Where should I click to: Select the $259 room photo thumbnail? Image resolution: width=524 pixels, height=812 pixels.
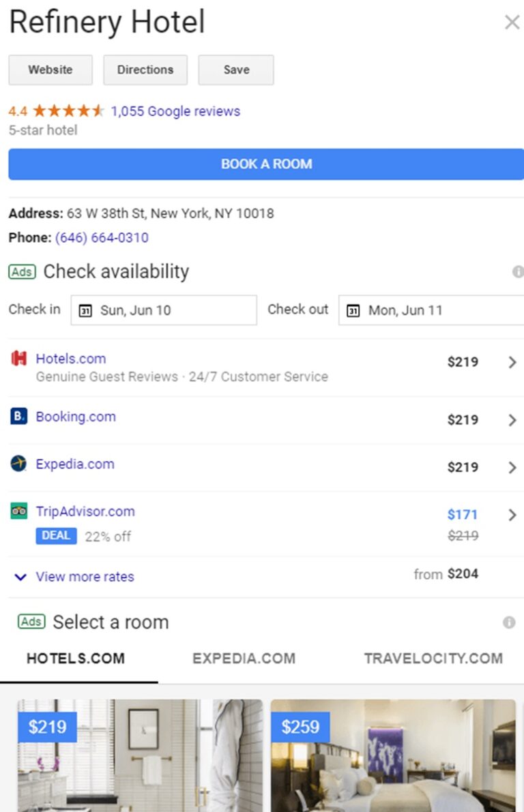[x=393, y=755]
